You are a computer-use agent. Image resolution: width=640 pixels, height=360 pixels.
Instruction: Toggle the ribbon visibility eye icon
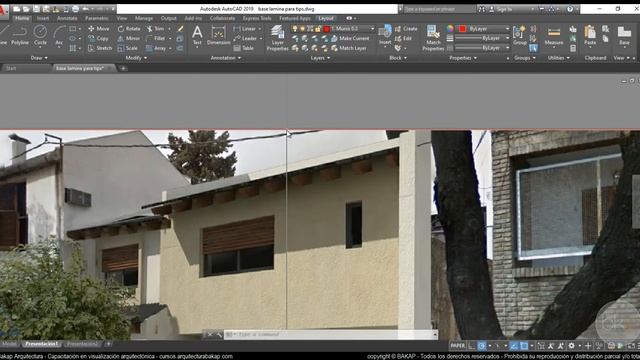[349, 18]
